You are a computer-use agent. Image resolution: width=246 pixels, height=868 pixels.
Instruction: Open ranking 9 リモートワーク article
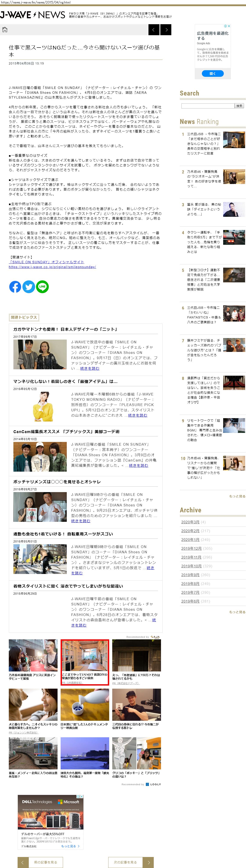tap(204, 430)
